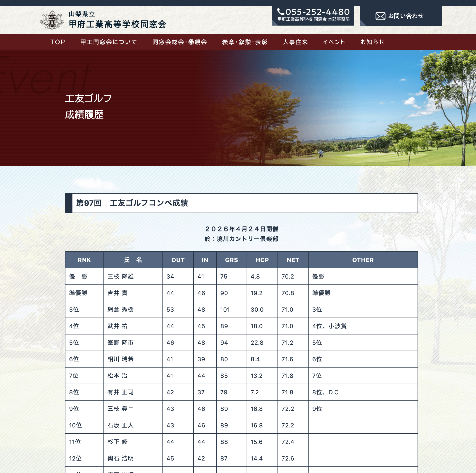Click the RNK column header
476x473 pixels.
pos(84,260)
